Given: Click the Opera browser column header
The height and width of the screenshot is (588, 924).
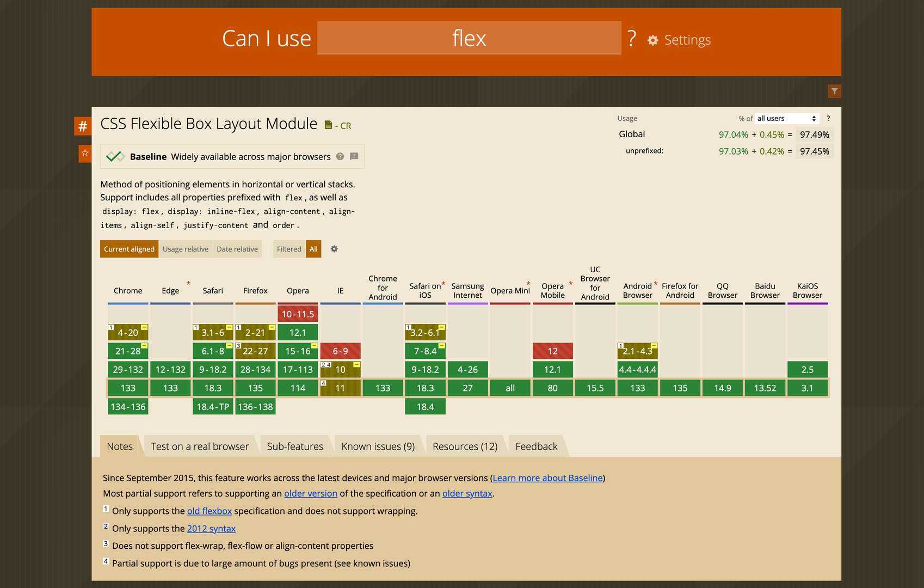Looking at the screenshot, I should tap(298, 291).
